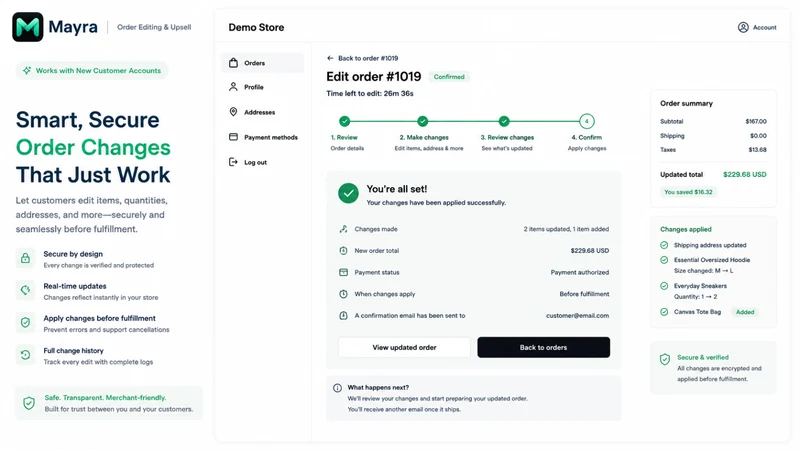Click View updated order button
Screen dimensions: 800x450
[404, 347]
